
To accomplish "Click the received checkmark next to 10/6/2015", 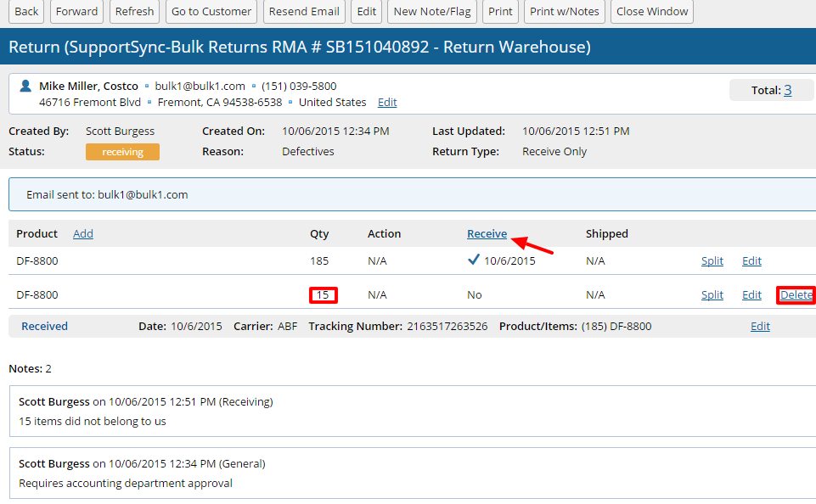I will click(474, 260).
